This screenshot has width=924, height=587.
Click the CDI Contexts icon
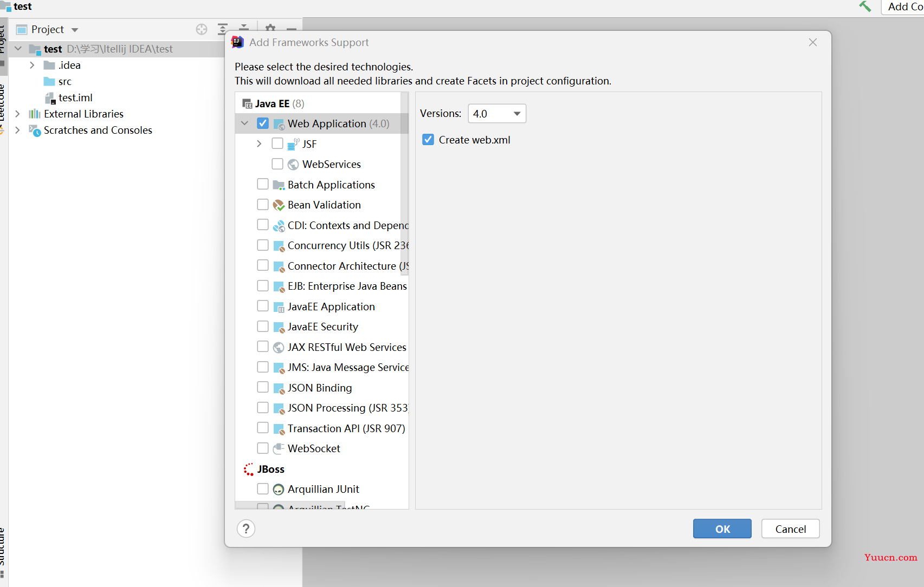(279, 226)
